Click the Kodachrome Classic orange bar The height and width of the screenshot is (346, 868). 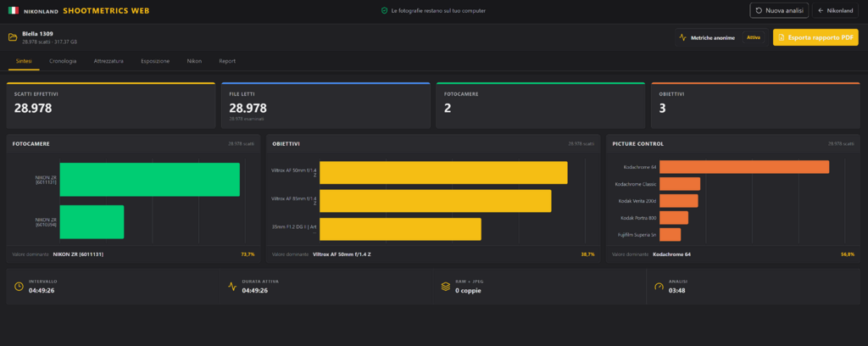pyautogui.click(x=680, y=184)
